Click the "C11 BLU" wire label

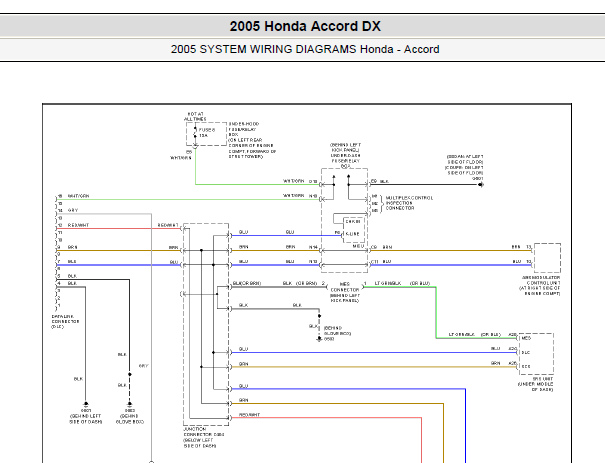click(381, 262)
